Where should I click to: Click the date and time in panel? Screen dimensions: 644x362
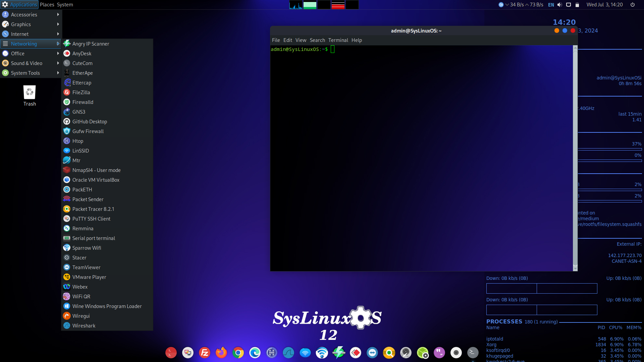click(604, 5)
